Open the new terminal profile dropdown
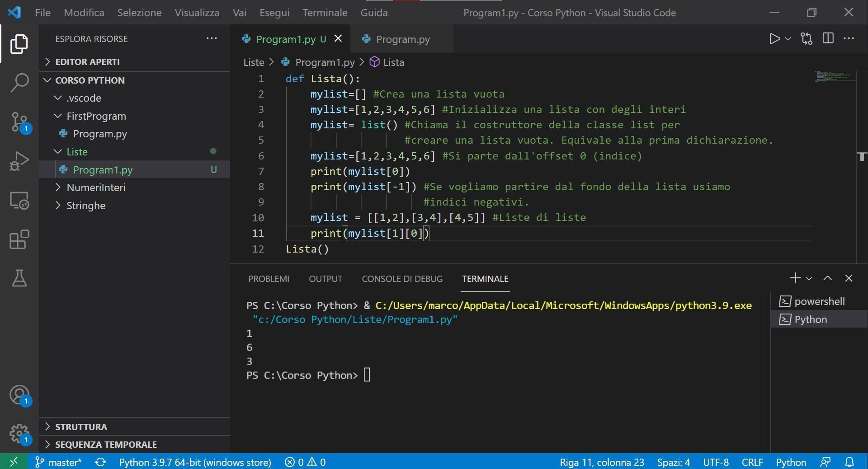The height and width of the screenshot is (469, 868). 809,278
